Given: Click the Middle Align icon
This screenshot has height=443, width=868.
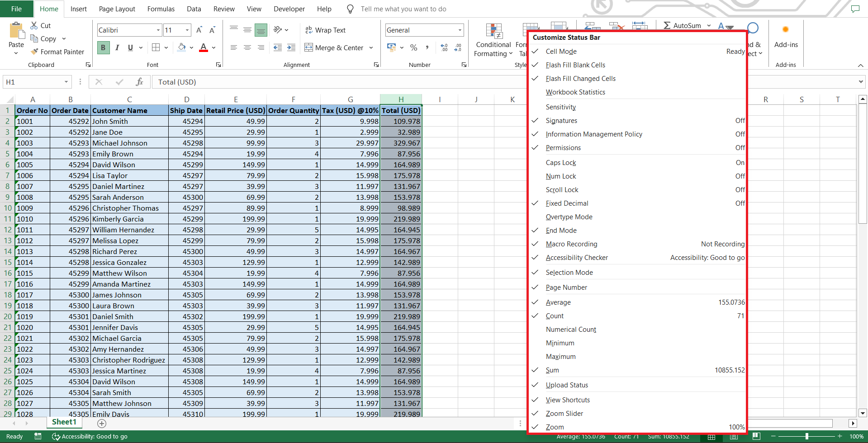Looking at the screenshot, I should point(247,30).
